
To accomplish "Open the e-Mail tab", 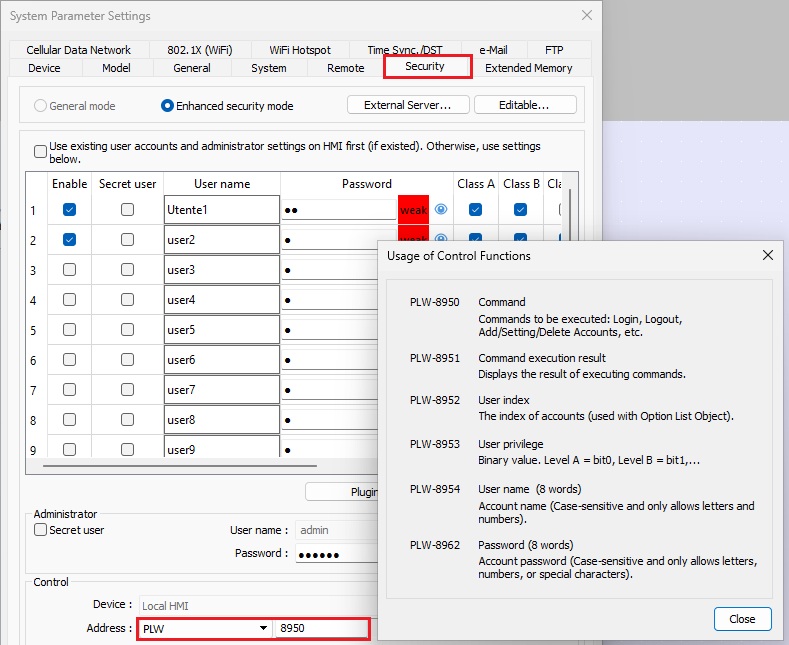I will [493, 50].
